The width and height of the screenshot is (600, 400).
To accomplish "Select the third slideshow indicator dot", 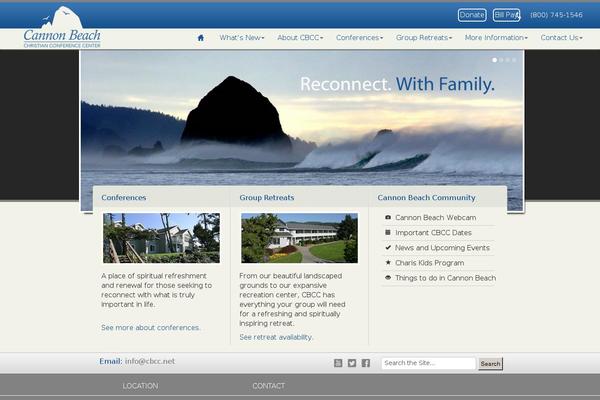I will point(508,60).
